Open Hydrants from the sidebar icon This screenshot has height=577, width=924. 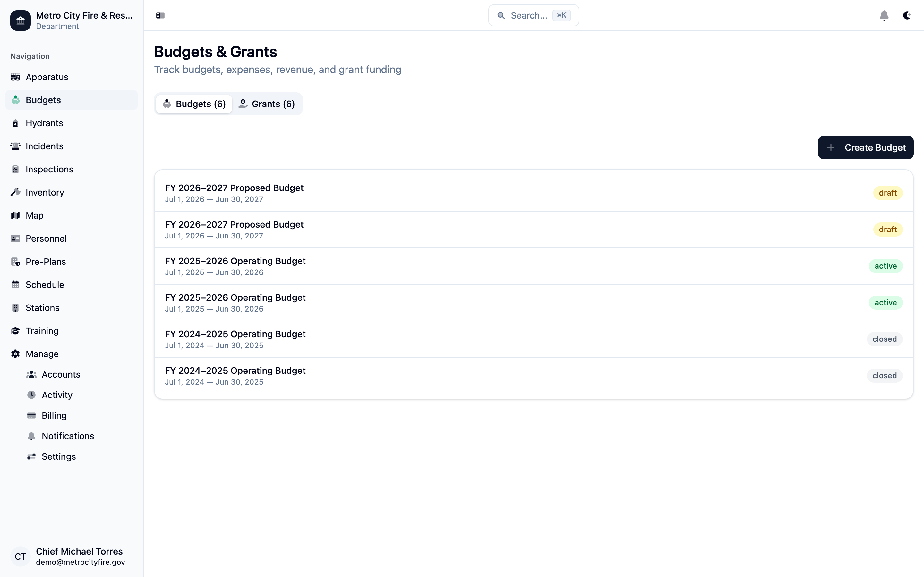coord(15,123)
